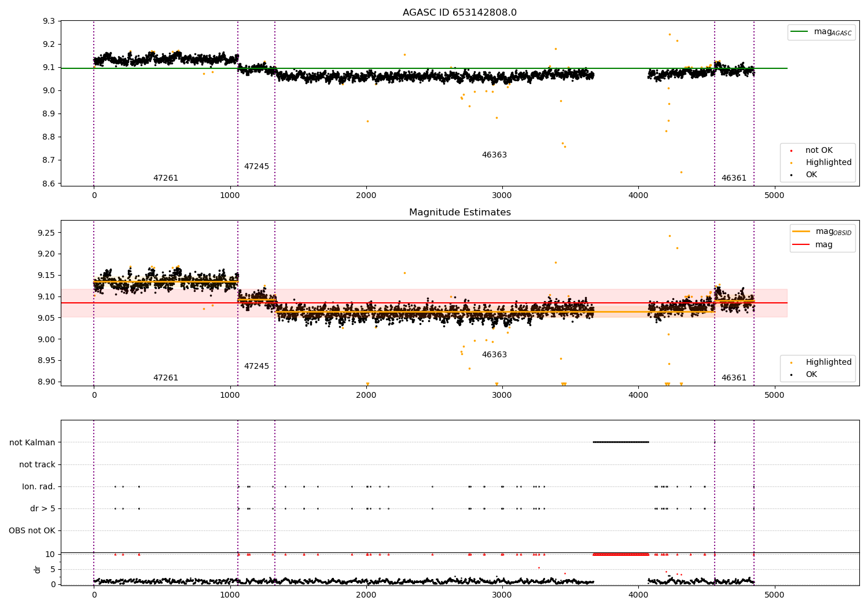Click OBSID label 46363 in the top plot
Screen dimensions: 868x608
pyautogui.click(x=494, y=155)
